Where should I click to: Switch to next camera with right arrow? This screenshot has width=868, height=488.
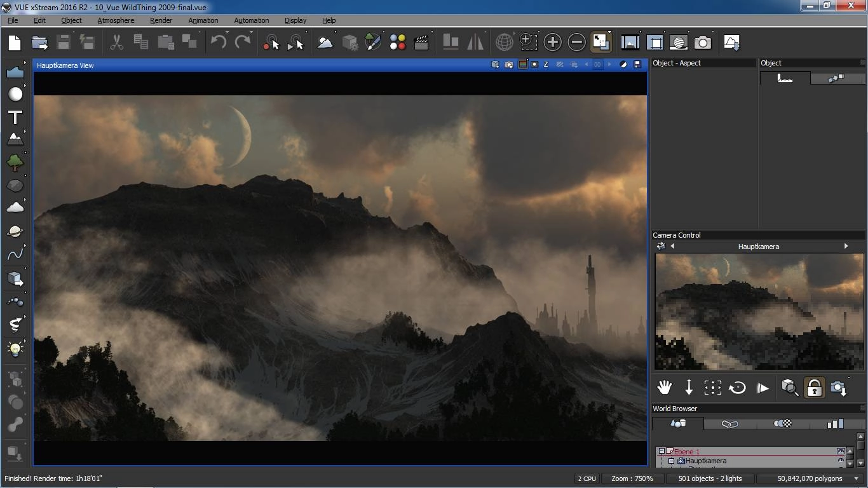pos(846,247)
